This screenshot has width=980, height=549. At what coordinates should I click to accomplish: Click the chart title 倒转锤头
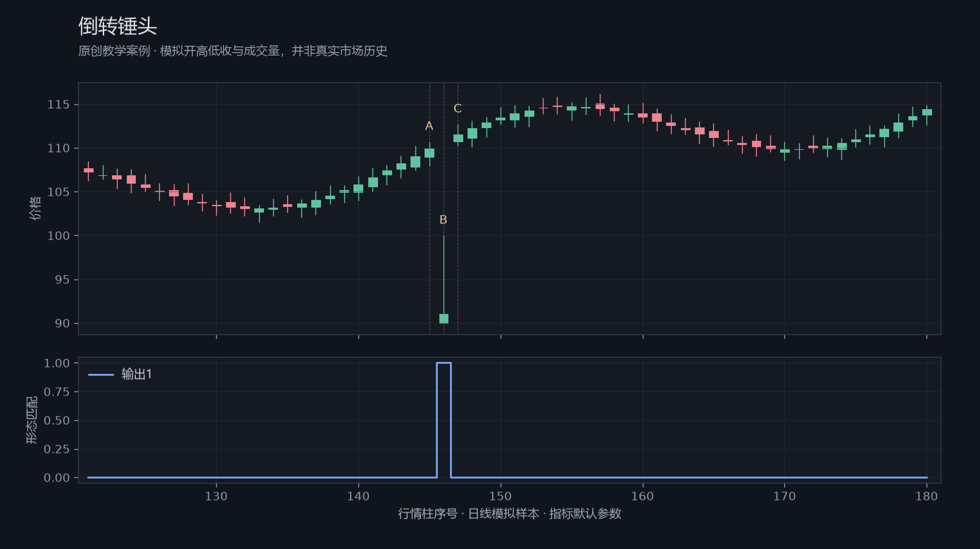click(x=118, y=26)
